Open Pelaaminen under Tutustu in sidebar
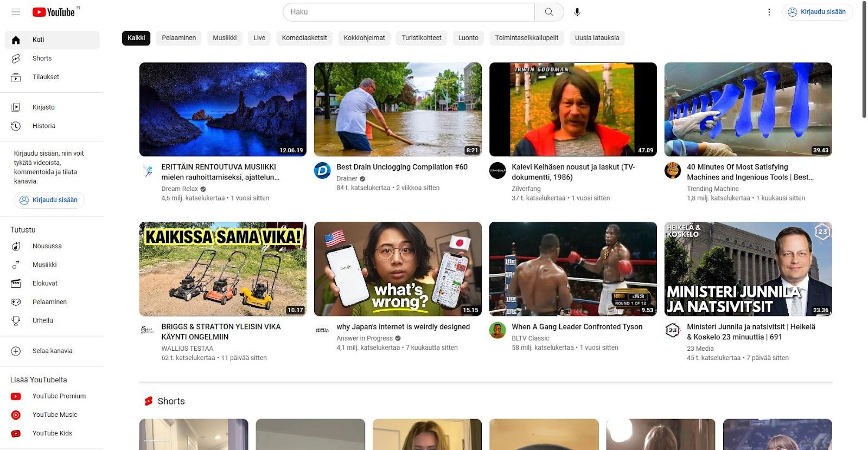868x450 pixels. [52, 302]
